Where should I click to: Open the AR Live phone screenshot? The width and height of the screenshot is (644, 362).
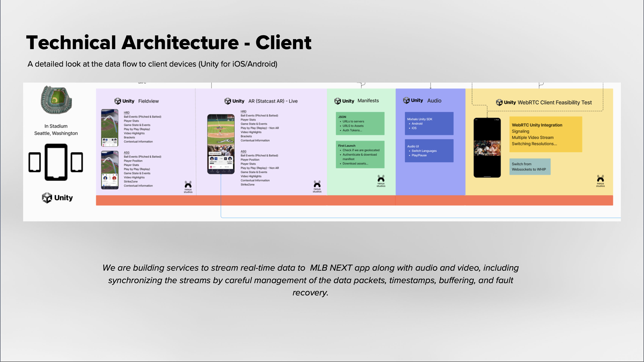[221, 144]
